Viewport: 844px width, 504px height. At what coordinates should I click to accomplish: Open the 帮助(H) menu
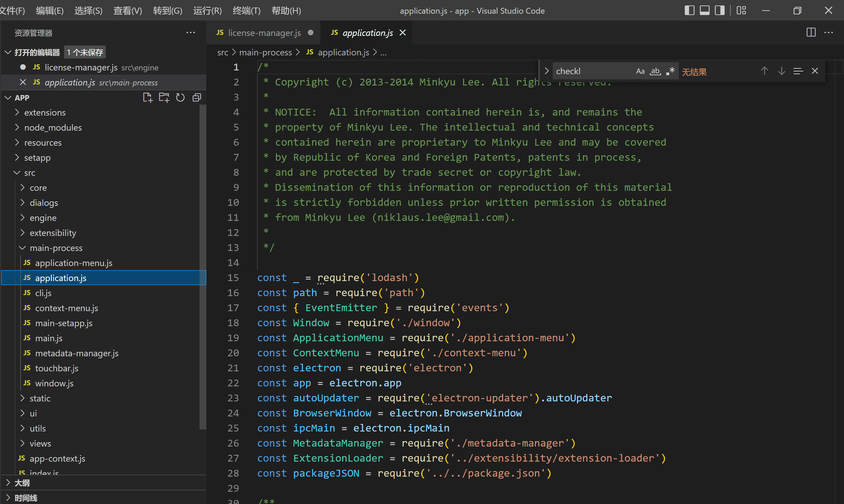click(286, 11)
